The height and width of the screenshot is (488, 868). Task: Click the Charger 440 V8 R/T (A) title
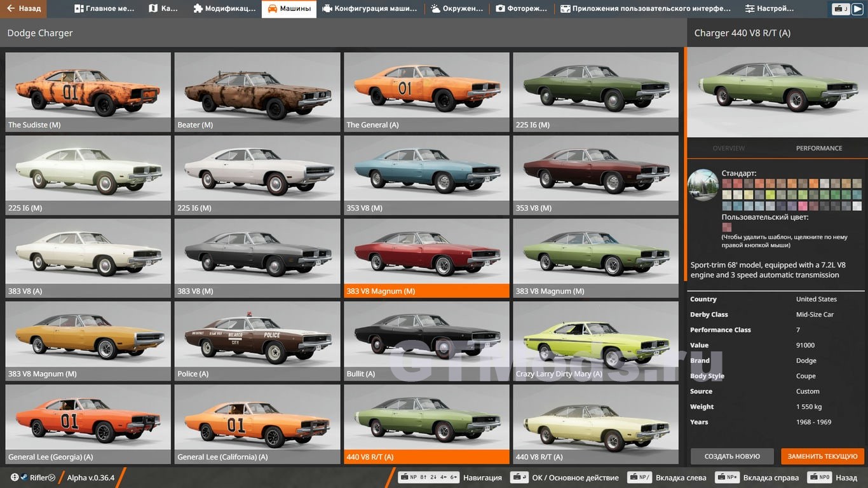click(742, 33)
